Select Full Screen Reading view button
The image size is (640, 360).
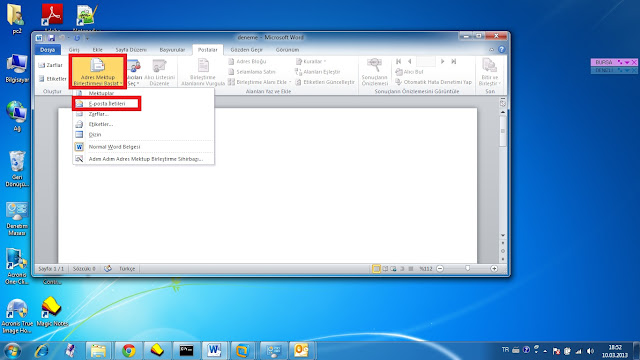coord(385,269)
